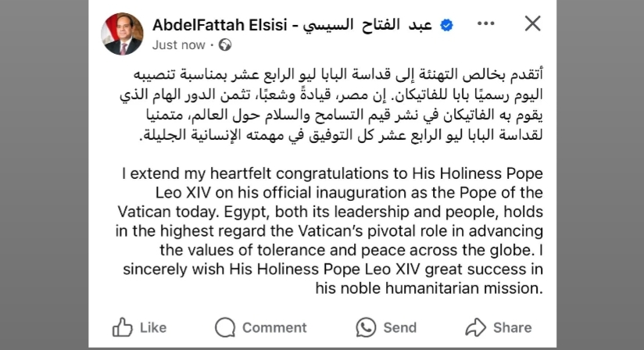Click the Send text label

click(400, 327)
